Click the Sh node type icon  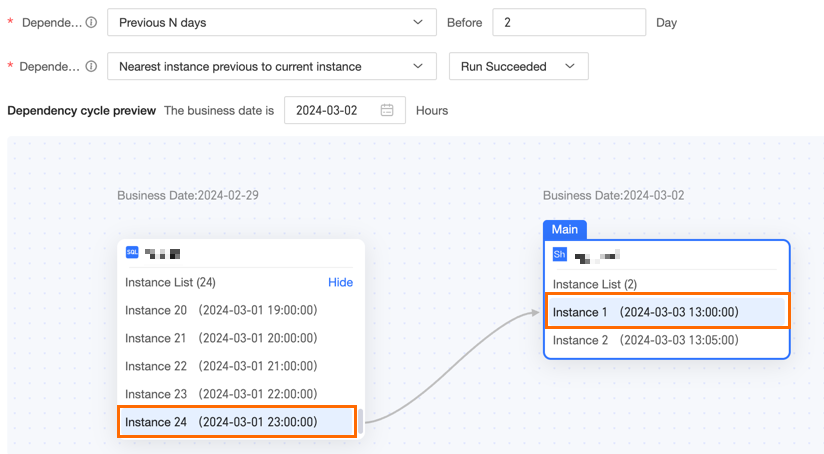560,255
